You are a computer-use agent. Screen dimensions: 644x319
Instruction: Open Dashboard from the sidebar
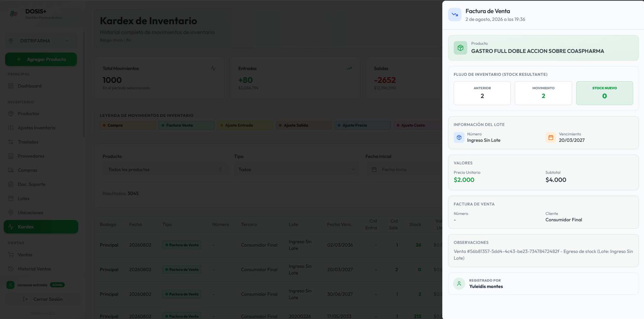[x=41, y=86]
